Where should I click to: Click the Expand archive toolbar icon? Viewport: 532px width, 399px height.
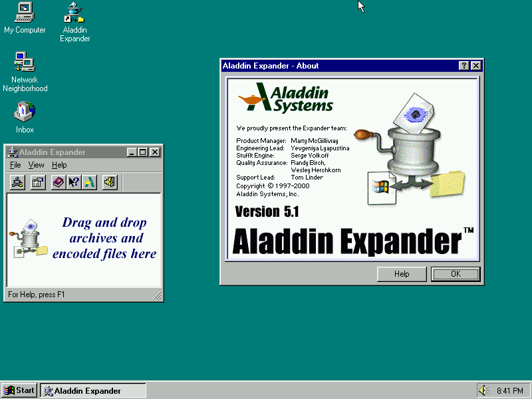point(17,182)
